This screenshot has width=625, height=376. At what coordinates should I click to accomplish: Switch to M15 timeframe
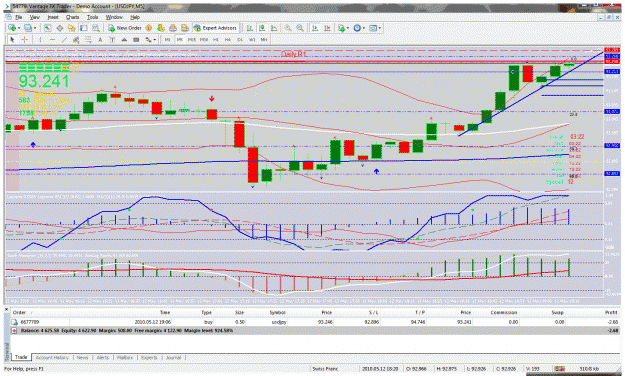pyautogui.click(x=192, y=39)
